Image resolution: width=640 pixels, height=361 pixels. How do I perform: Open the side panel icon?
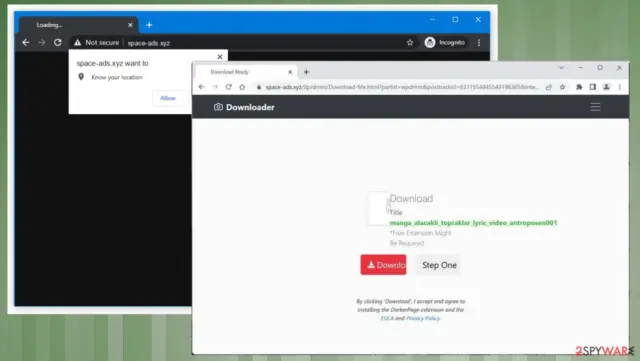[593, 87]
